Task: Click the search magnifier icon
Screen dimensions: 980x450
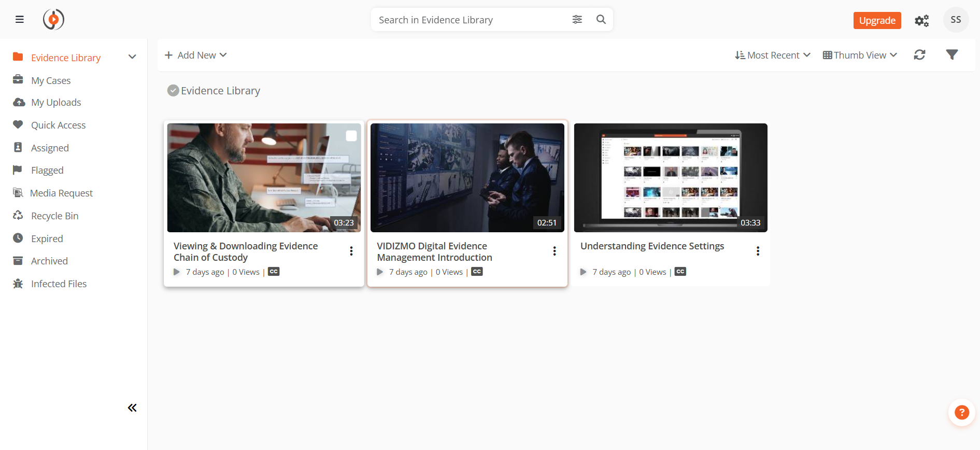Action: point(601,20)
